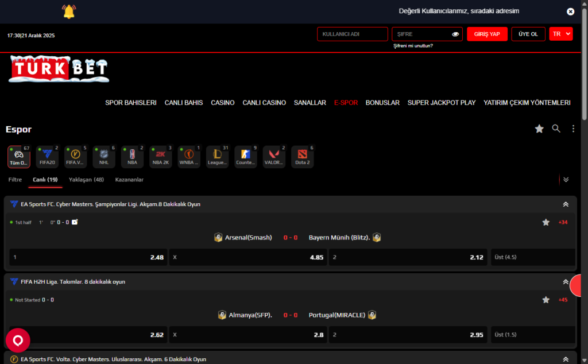Select the Dota 2 game icon
The height and width of the screenshot is (364, 588).
coord(303,156)
